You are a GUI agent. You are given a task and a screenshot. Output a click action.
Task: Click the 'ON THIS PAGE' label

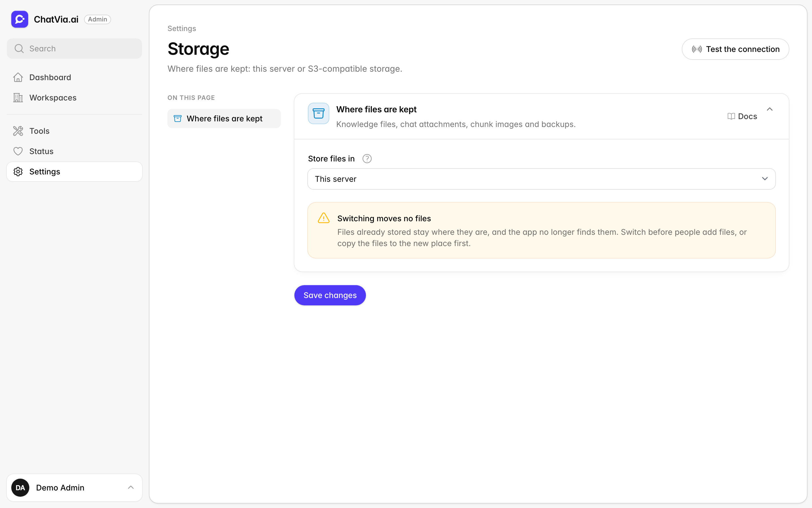point(191,98)
